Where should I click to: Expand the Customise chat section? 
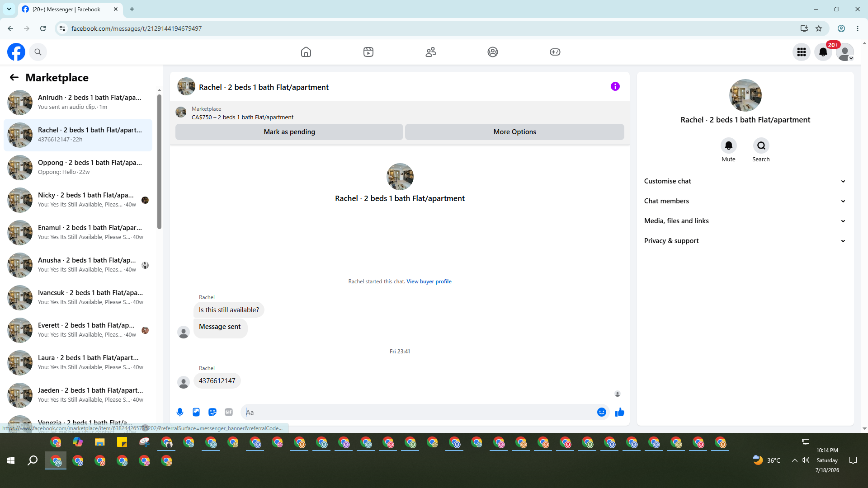pyautogui.click(x=745, y=181)
